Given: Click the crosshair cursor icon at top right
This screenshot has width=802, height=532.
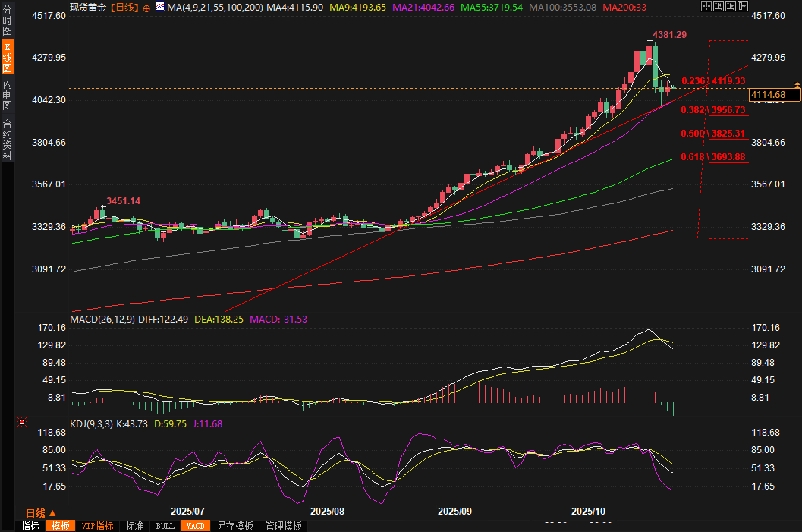Looking at the screenshot, I should click(x=706, y=6).
